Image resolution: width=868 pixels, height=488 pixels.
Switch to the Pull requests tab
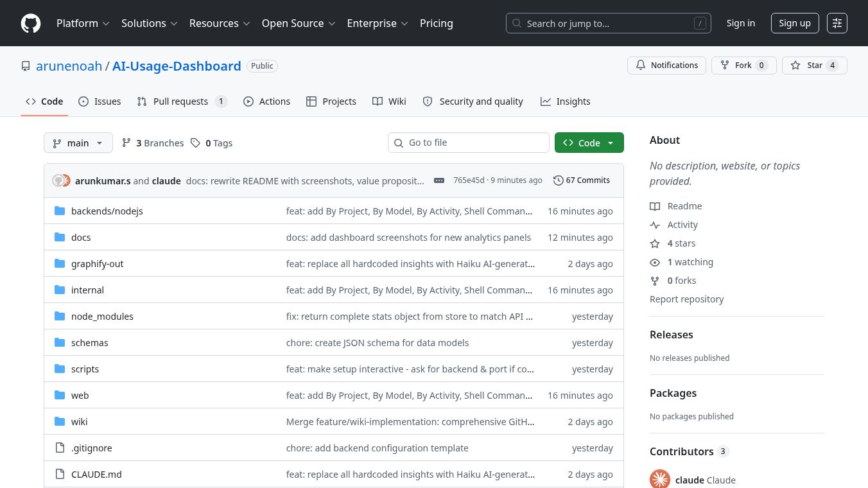pos(180,101)
